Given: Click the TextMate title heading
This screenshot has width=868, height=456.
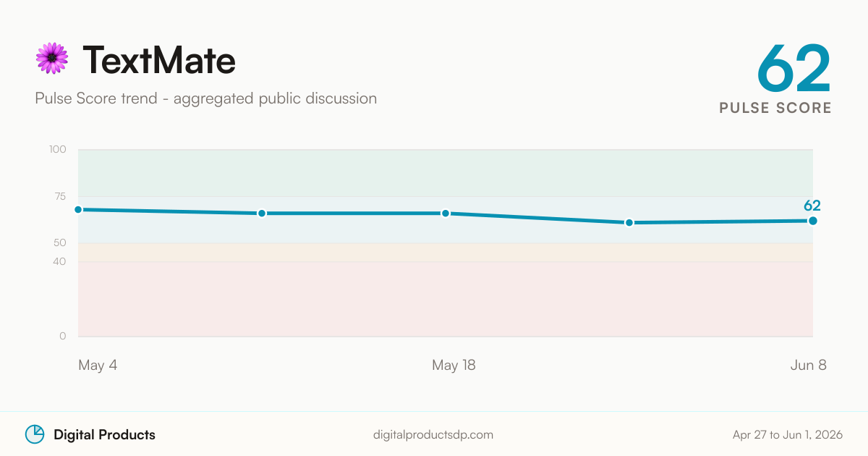Looking at the screenshot, I should 158,59.
